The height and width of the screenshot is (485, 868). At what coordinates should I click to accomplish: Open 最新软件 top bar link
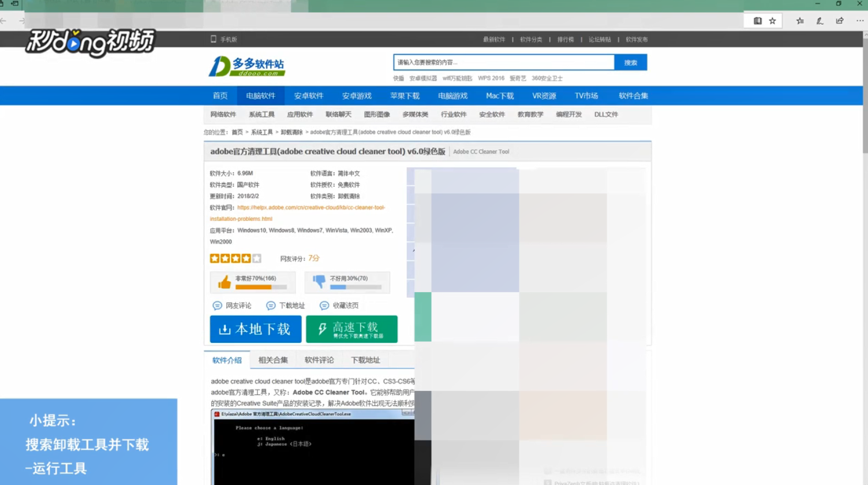[494, 40]
